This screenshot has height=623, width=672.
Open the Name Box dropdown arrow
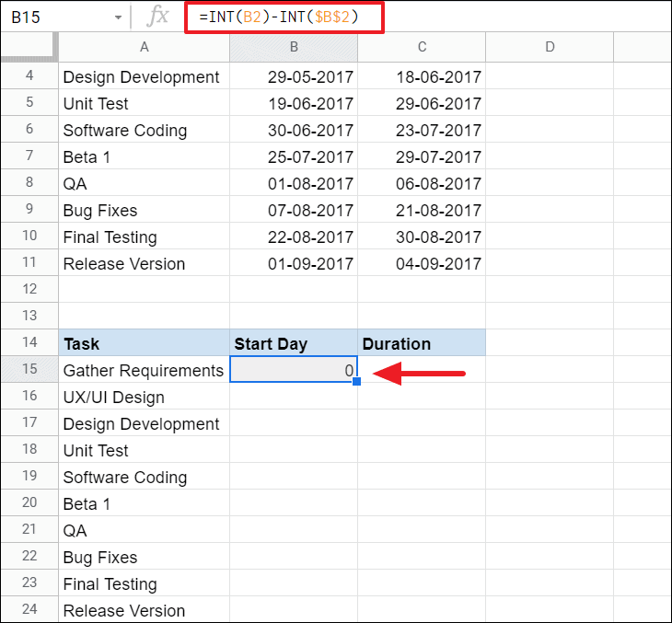coord(118,17)
